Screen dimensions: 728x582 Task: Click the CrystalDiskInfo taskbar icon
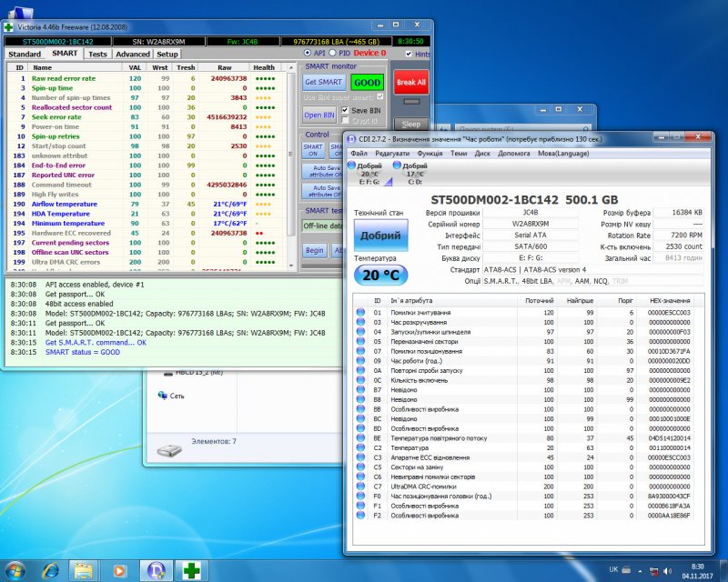156,569
